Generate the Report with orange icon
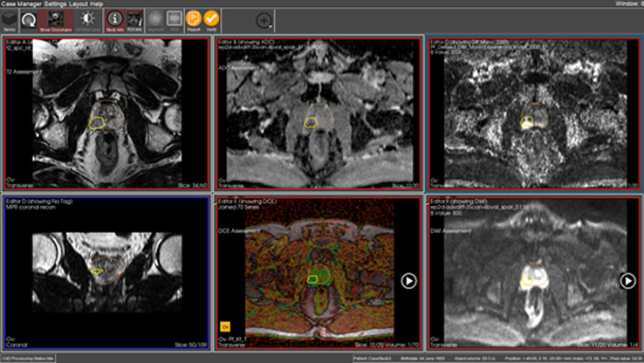Screen dimensions: 644x363 [x=194, y=21]
